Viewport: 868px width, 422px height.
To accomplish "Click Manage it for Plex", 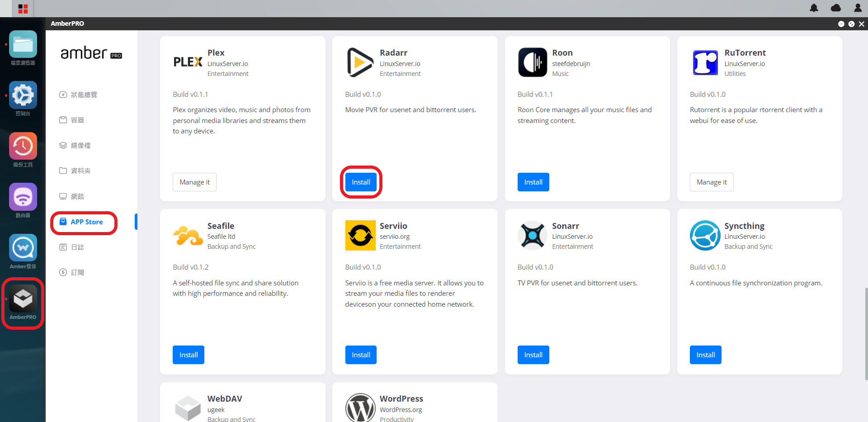I will (x=194, y=182).
